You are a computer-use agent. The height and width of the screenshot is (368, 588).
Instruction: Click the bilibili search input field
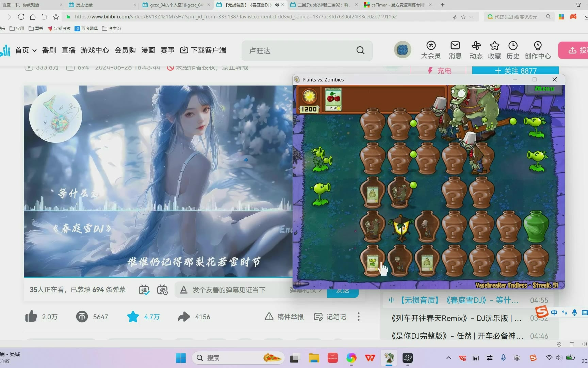pos(299,51)
